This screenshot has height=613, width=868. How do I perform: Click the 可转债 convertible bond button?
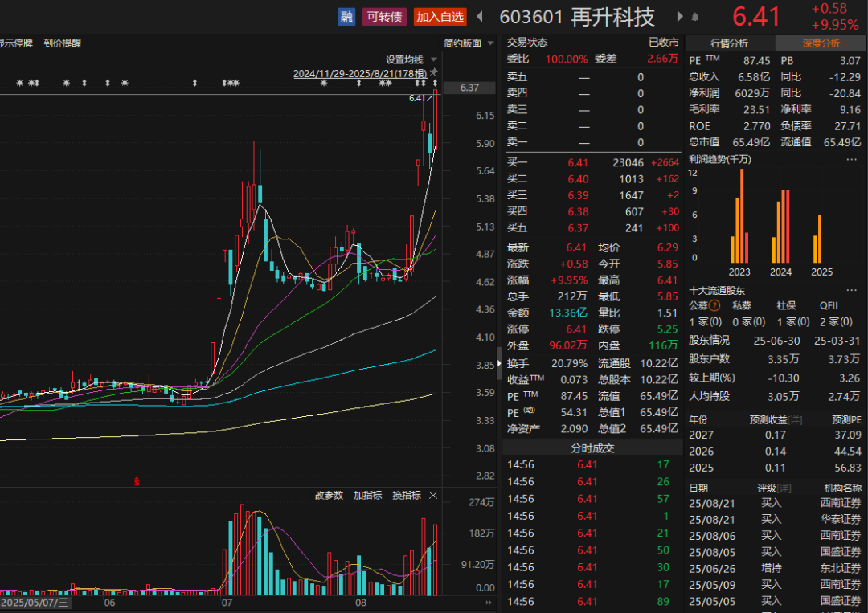[384, 16]
